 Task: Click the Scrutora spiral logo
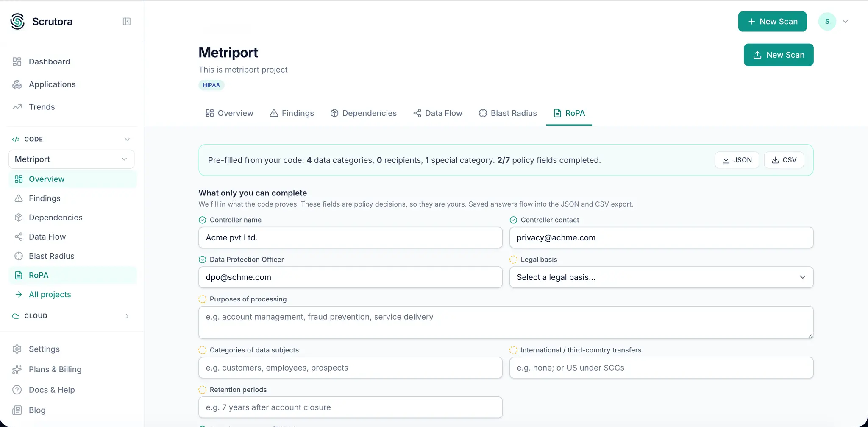(17, 21)
